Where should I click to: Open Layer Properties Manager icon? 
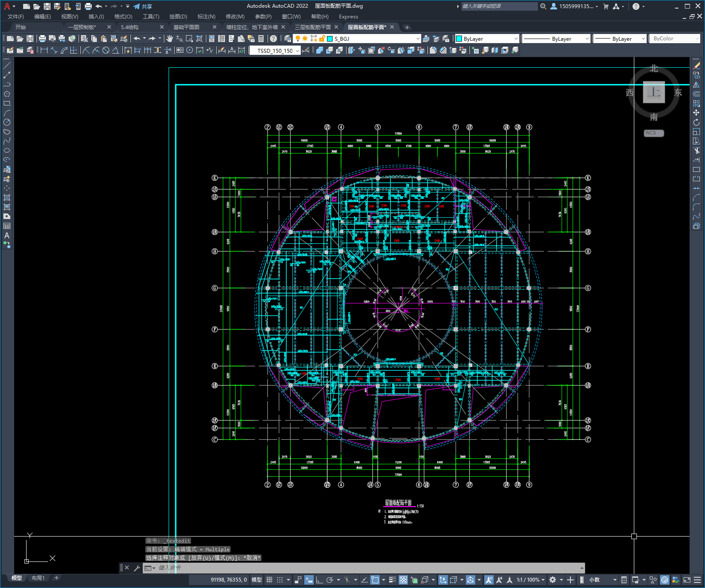pyautogui.click(x=288, y=39)
